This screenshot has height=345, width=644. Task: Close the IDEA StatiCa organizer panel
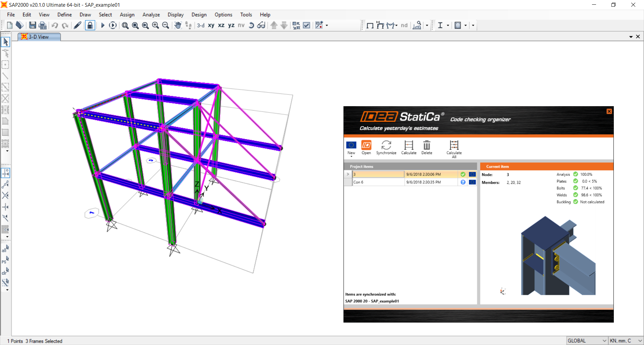(x=609, y=111)
